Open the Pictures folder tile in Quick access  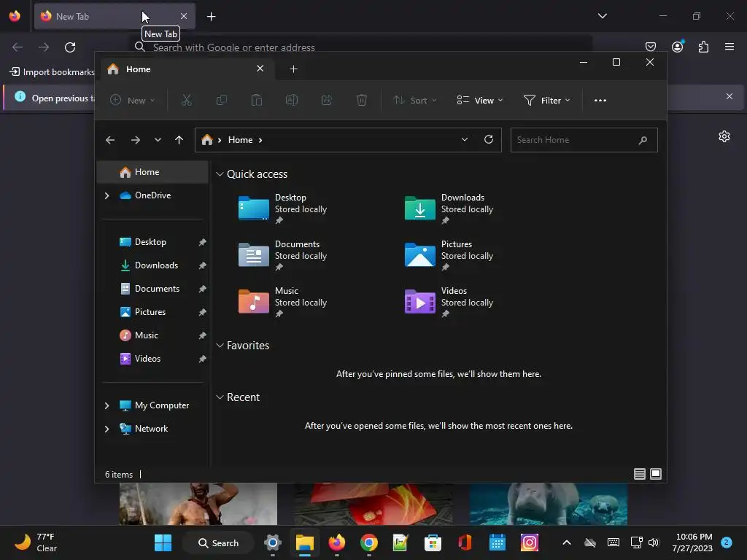click(449, 255)
